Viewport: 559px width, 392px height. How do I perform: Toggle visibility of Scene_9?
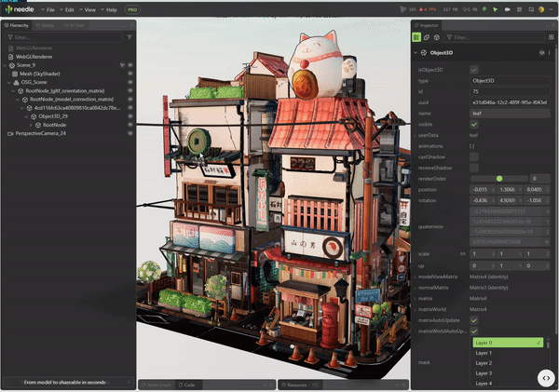coord(130,65)
